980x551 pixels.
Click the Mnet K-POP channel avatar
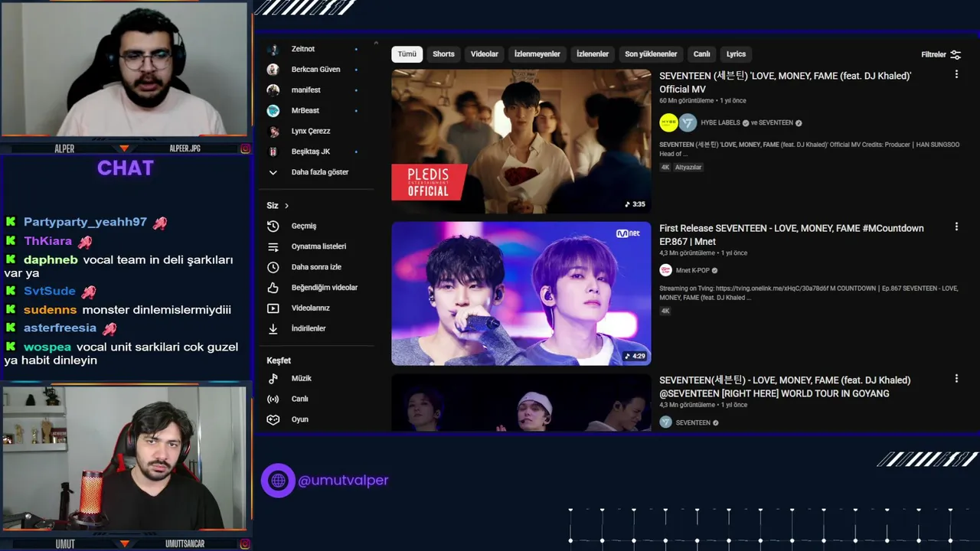coord(665,270)
